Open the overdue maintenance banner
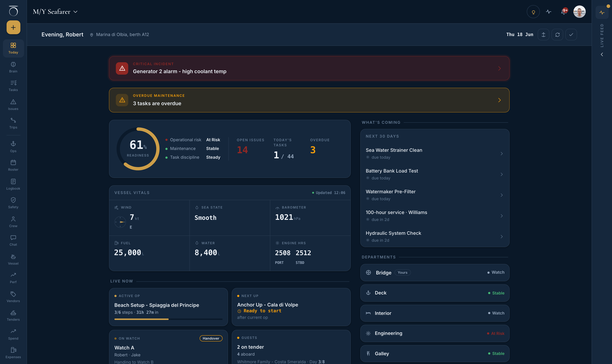Viewport: 612px width, 364px height. click(x=309, y=100)
